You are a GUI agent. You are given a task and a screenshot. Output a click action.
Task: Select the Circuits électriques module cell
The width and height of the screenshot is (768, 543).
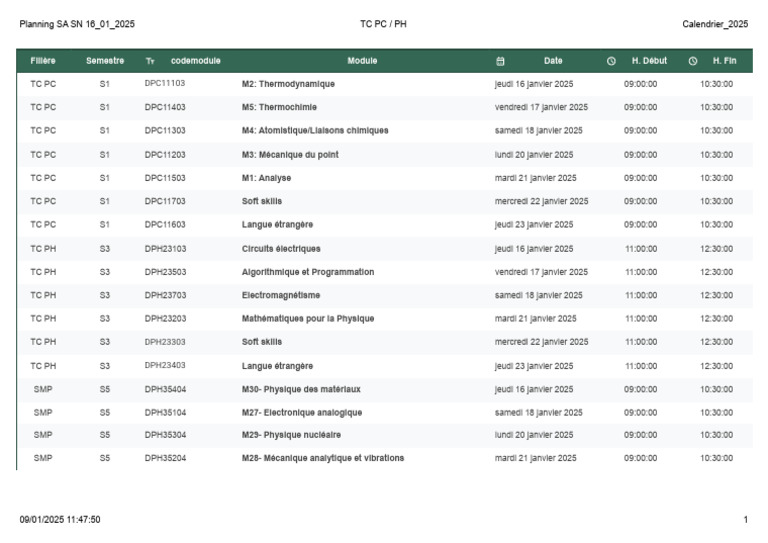click(281, 249)
